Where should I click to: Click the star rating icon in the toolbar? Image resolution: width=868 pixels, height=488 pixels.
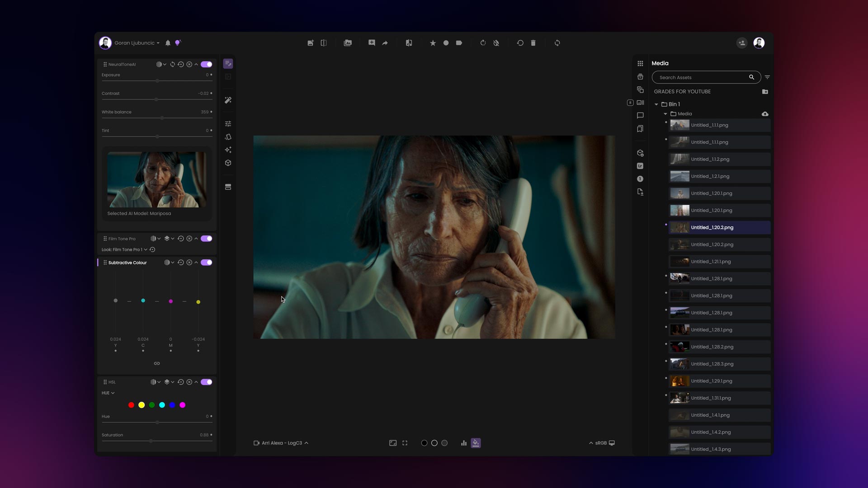pos(433,43)
